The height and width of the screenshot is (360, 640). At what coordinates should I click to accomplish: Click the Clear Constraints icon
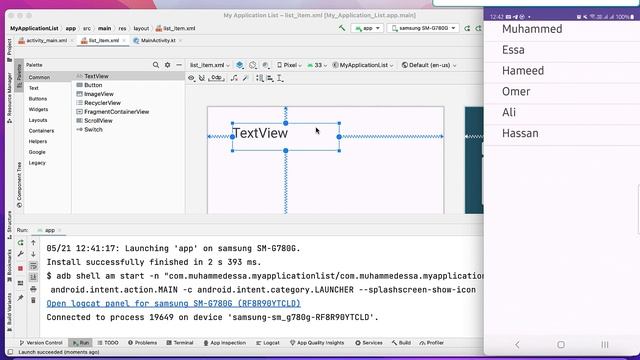(234, 78)
